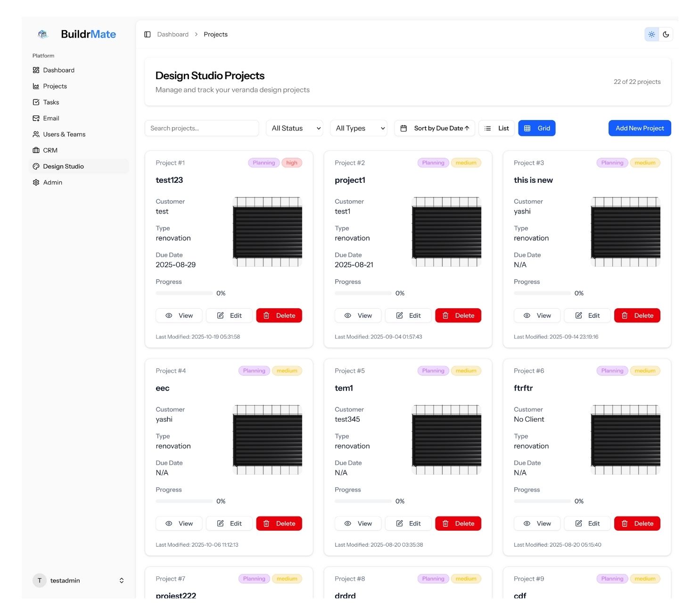
Task: Go to Dashboard breadcrumb link
Action: point(173,34)
